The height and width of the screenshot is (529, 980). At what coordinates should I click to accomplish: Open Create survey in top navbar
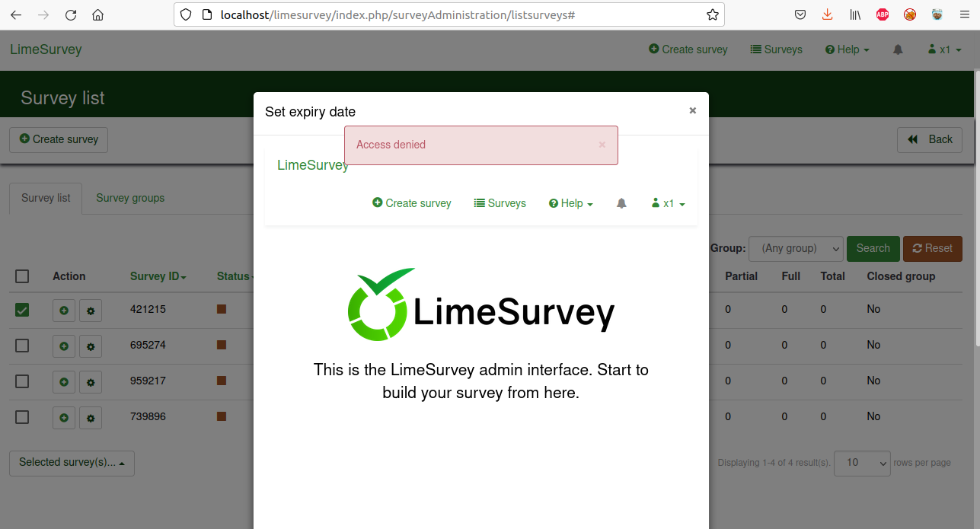pos(688,49)
